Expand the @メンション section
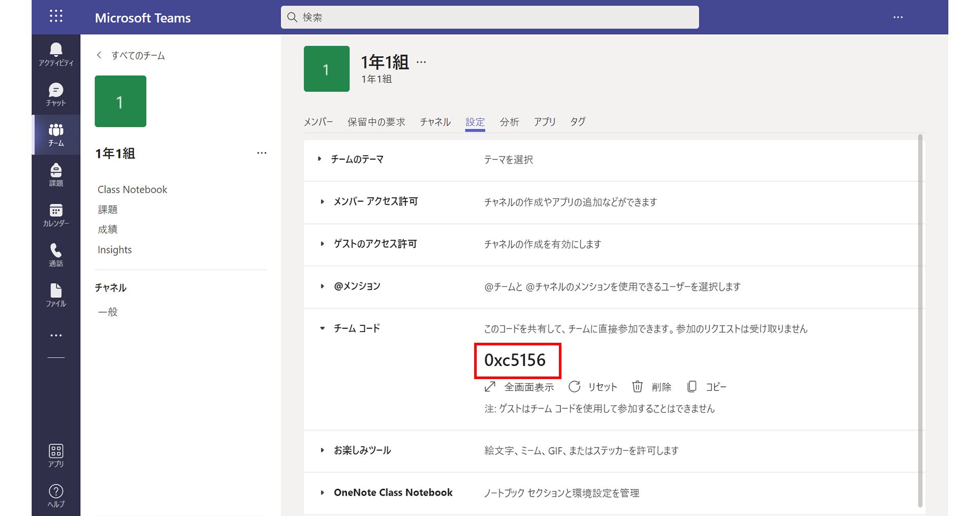 [322, 286]
